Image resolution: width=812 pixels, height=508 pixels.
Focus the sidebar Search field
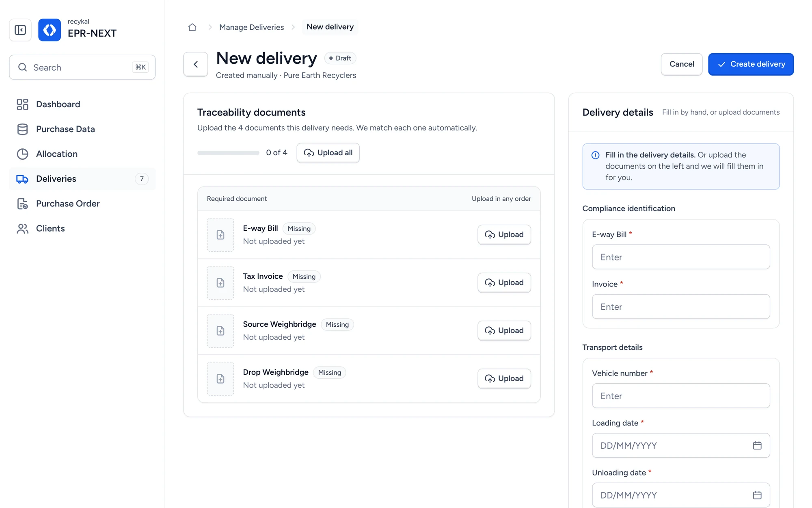point(82,67)
